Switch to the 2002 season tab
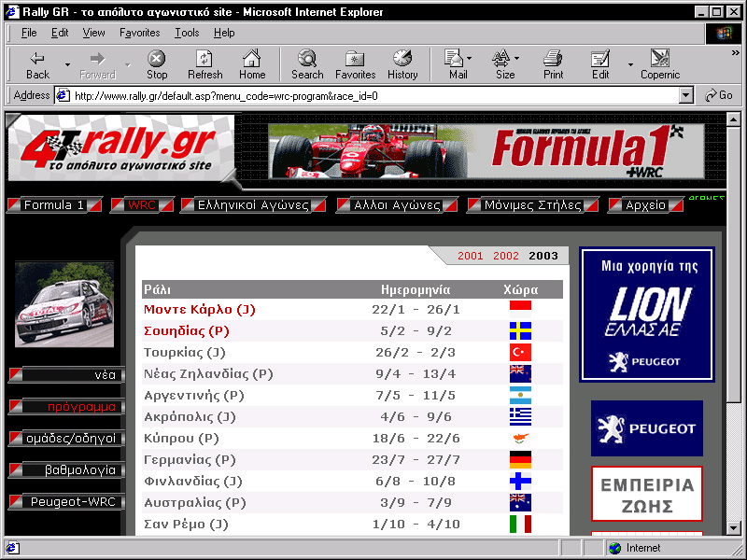747x560 pixels. click(506, 256)
